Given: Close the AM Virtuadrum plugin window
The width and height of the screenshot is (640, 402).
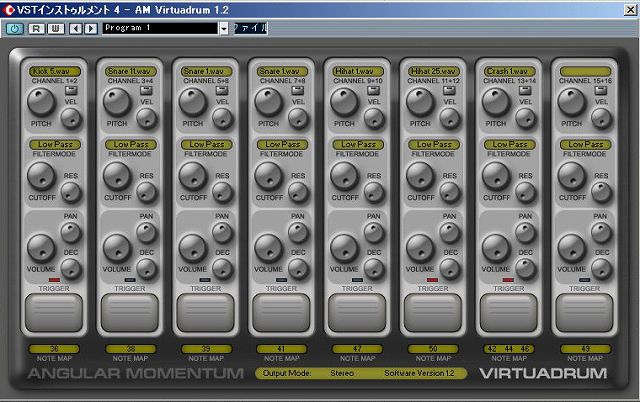Looking at the screenshot, I should [631, 9].
